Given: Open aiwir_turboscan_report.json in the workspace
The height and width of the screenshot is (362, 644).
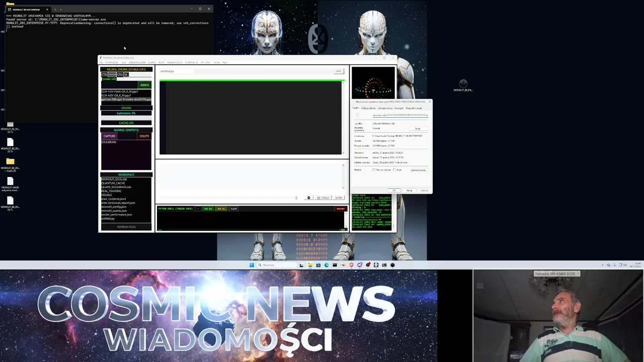Looking at the screenshot, I should [x=118, y=203].
